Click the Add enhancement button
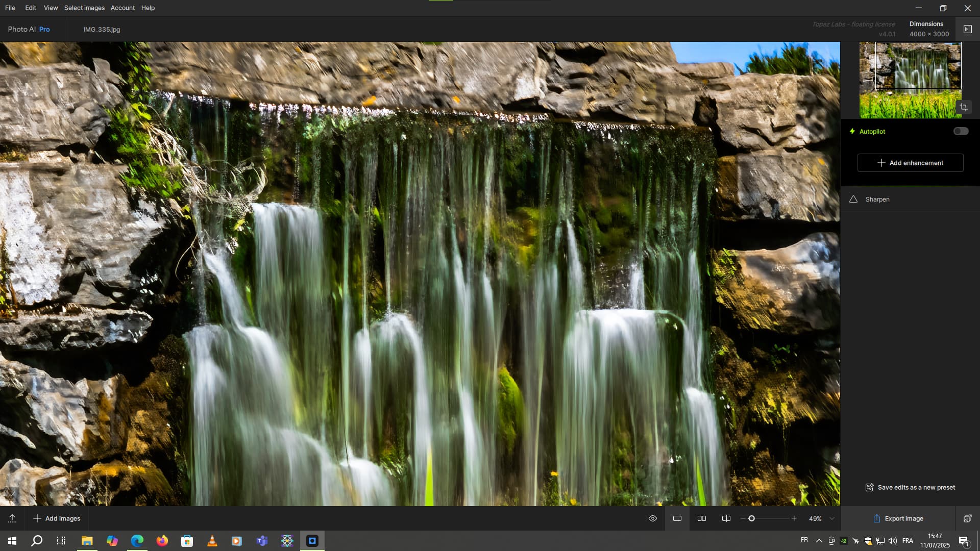The width and height of the screenshot is (980, 551). (x=910, y=163)
